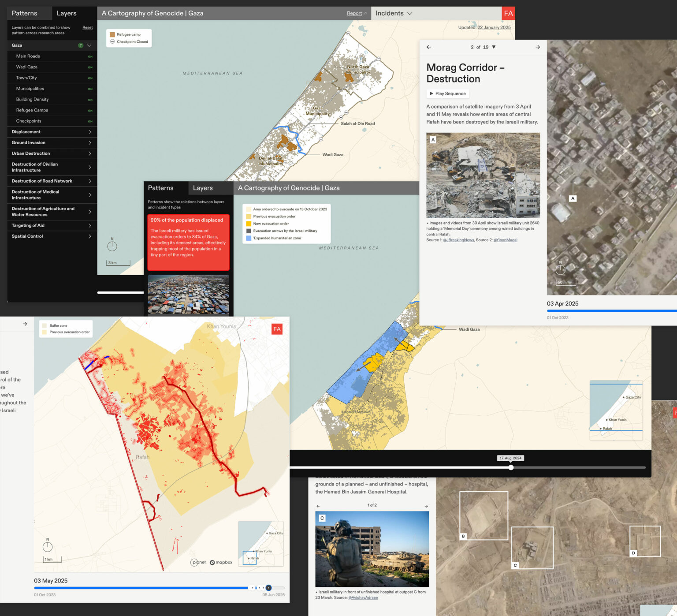Toggle Wadi Gaza layer off
The height and width of the screenshot is (616, 677).
[x=90, y=67]
